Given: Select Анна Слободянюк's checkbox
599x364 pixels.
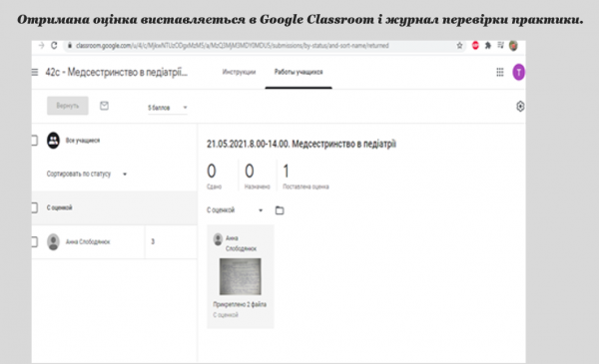Looking at the screenshot, I should tap(34, 242).
